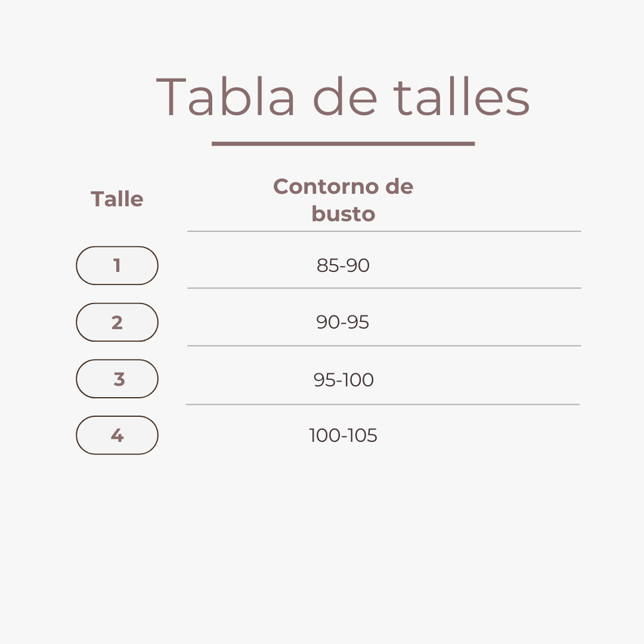The image size is (644, 644).
Task: Select the 100-105 bust measurement
Action: pyautogui.click(x=343, y=436)
